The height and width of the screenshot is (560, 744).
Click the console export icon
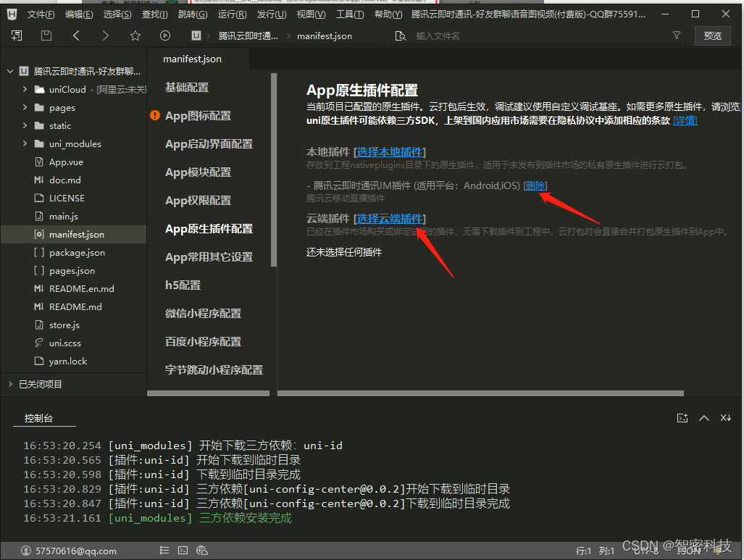click(x=682, y=418)
